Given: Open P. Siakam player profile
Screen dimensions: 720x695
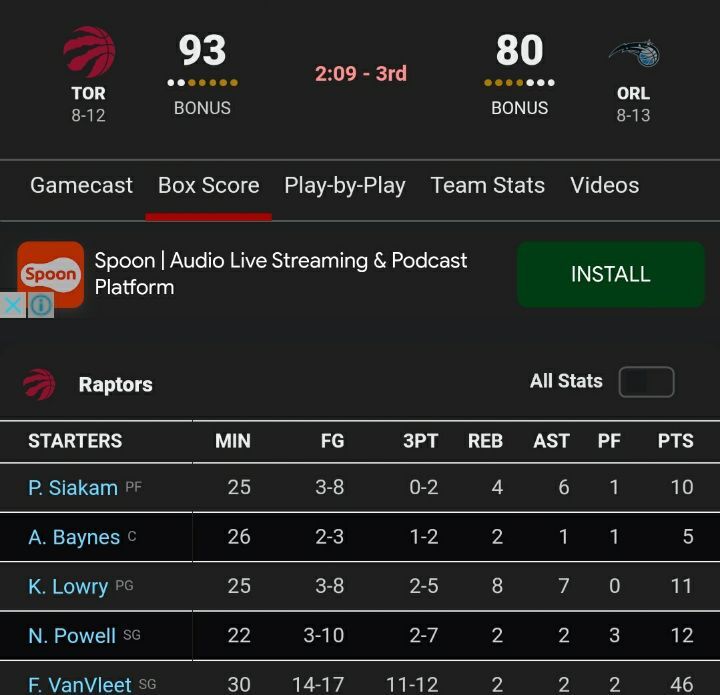Looking at the screenshot, I should [x=73, y=488].
